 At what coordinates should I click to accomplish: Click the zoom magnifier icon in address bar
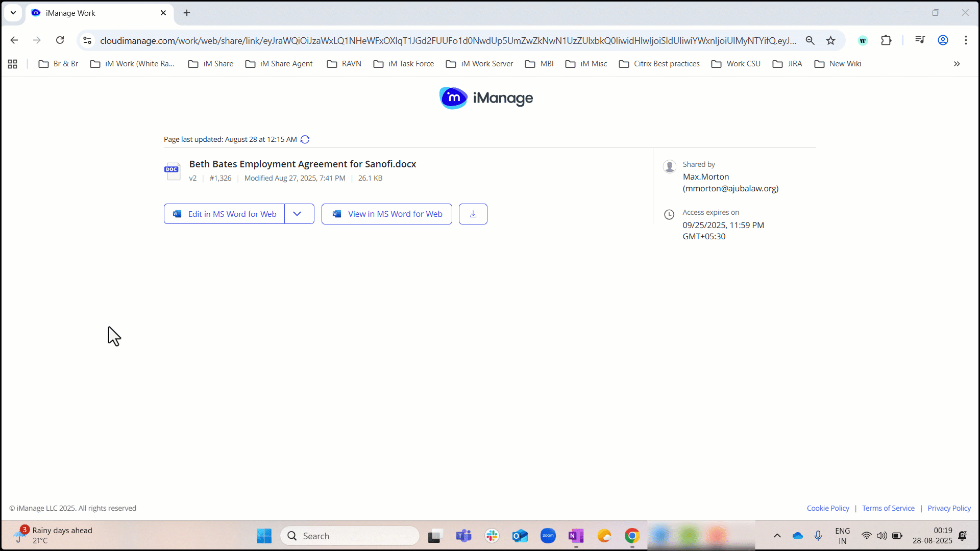[x=811, y=40]
